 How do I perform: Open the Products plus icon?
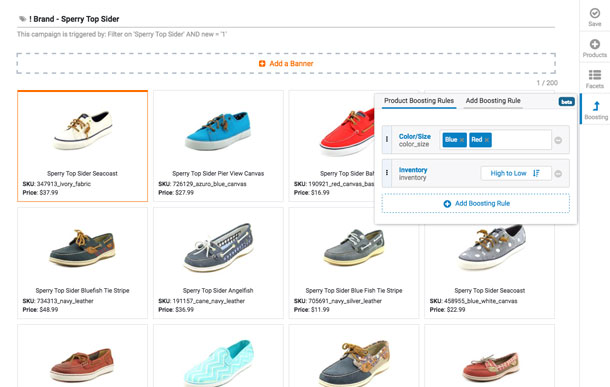(x=594, y=44)
